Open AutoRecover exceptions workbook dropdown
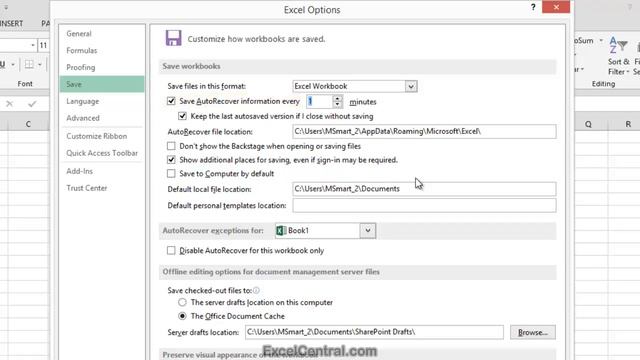This screenshot has width=640, height=360. [x=368, y=231]
